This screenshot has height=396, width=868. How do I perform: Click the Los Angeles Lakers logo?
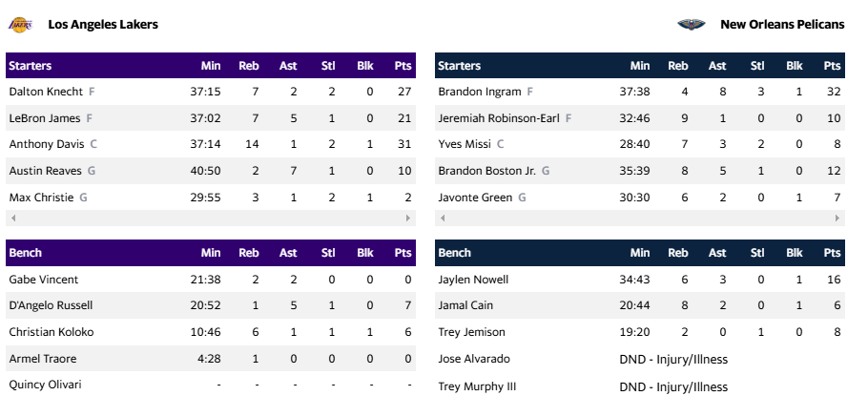pyautogui.click(x=20, y=24)
